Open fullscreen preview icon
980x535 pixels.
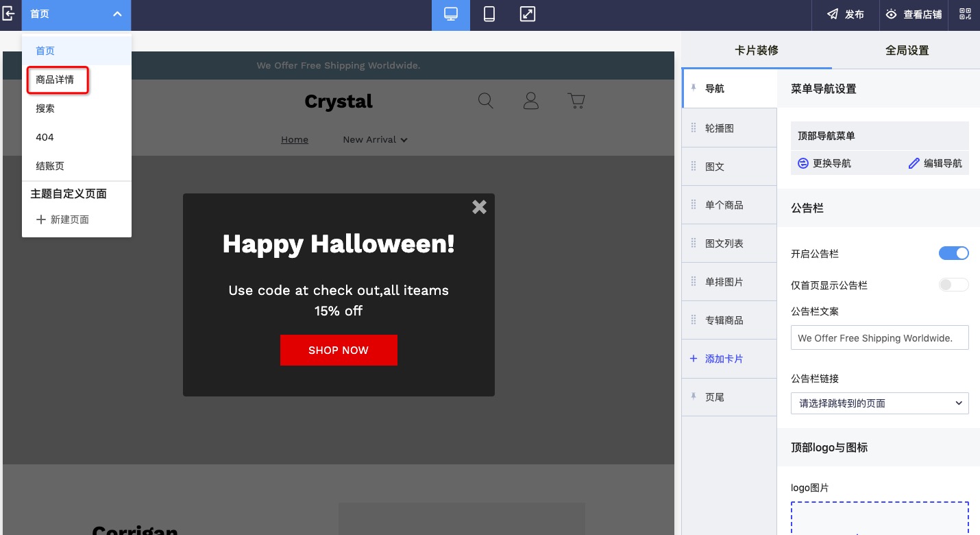coord(527,14)
